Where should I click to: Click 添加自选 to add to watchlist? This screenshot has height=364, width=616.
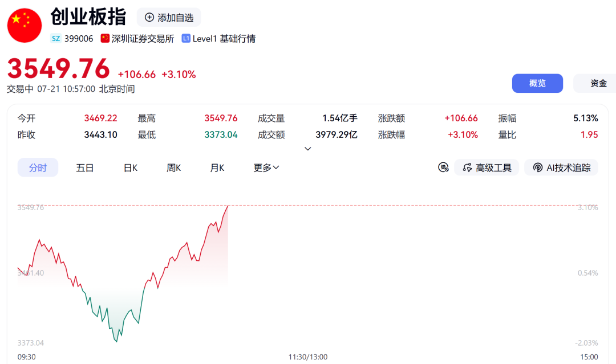(169, 17)
